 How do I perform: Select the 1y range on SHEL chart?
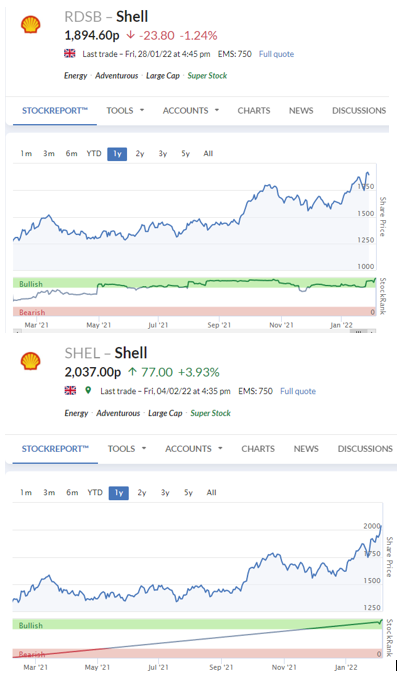(x=119, y=493)
